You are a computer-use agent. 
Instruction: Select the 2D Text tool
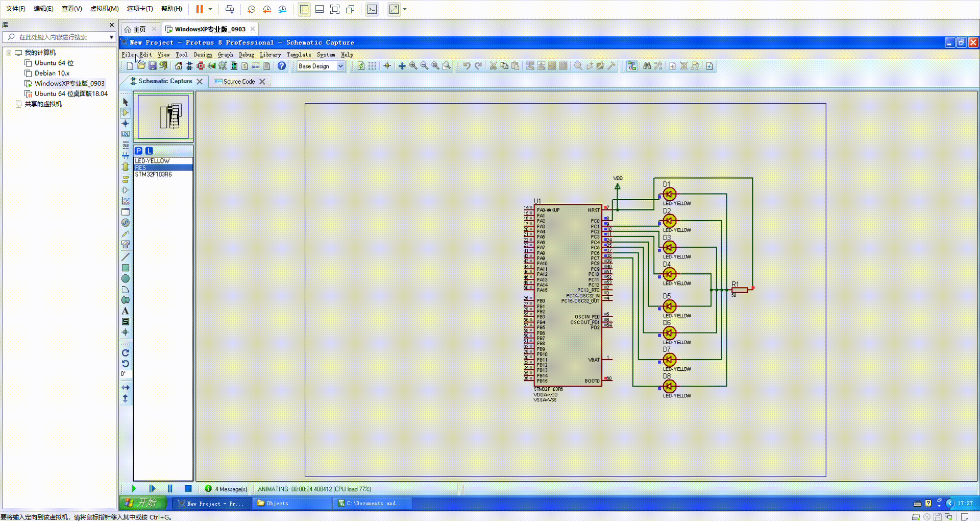(x=126, y=311)
